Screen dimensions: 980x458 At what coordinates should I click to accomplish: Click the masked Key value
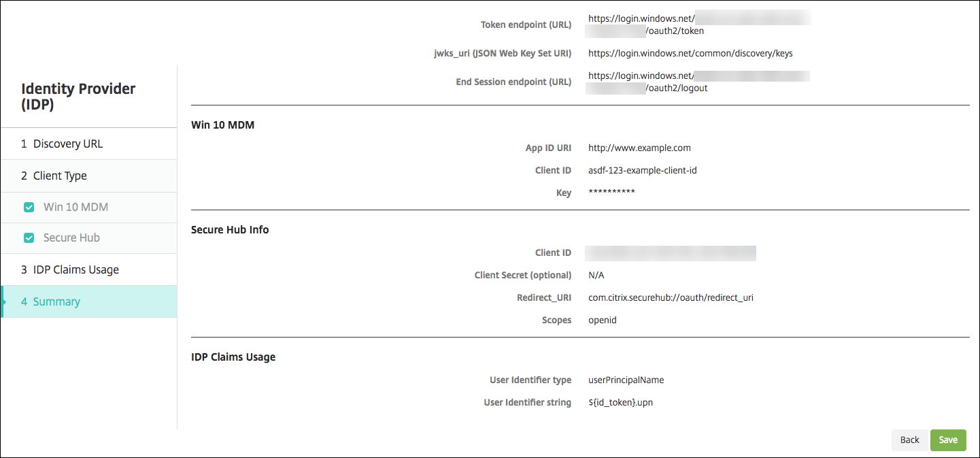(611, 193)
